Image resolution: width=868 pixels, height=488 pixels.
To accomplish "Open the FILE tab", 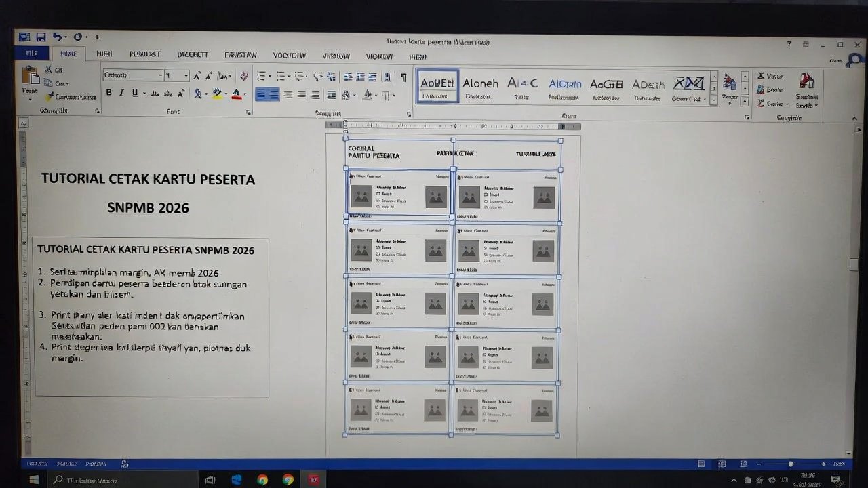I will click(32, 54).
